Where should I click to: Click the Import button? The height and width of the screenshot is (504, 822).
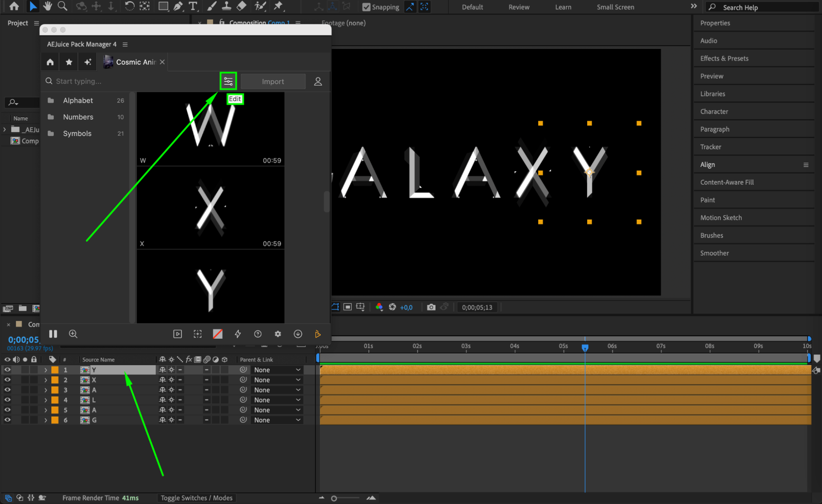(273, 81)
